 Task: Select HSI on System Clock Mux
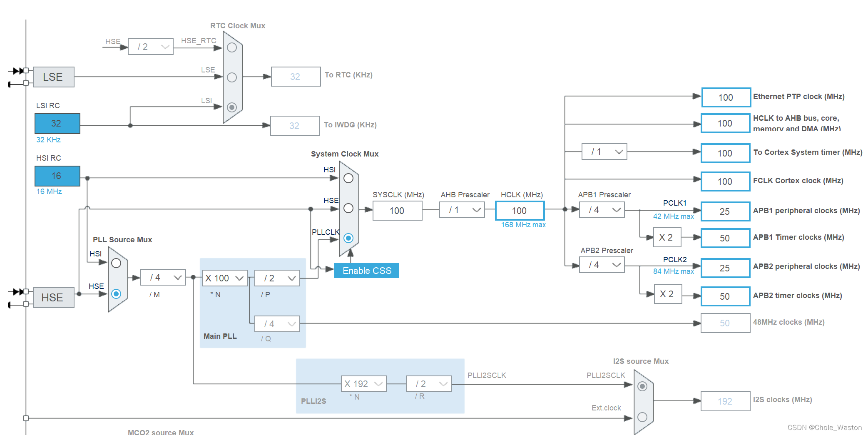(348, 178)
